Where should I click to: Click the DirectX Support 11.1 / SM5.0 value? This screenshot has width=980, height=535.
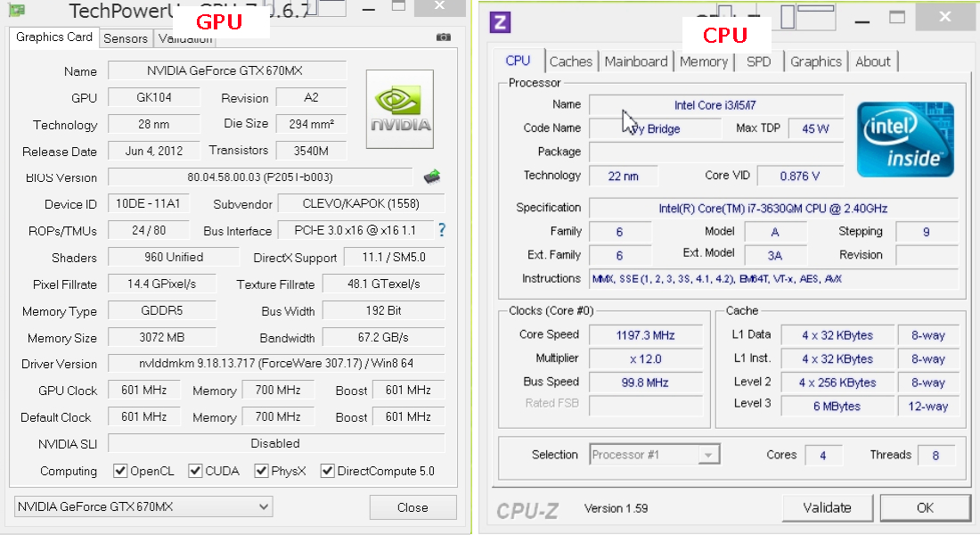coord(394,257)
